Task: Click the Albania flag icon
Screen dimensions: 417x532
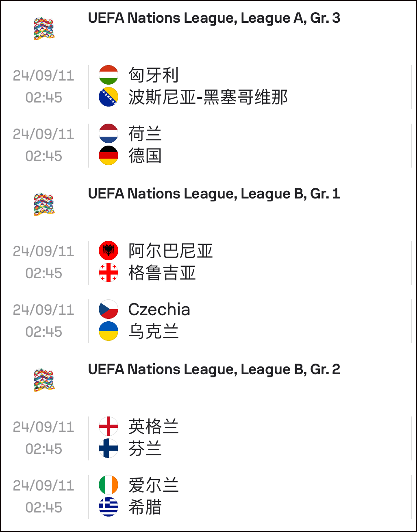Action: pyautogui.click(x=109, y=251)
